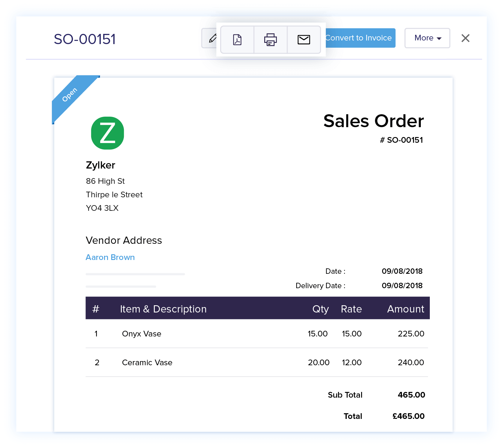Print the sales order
This screenshot has width=503, height=448.
pos(271,40)
